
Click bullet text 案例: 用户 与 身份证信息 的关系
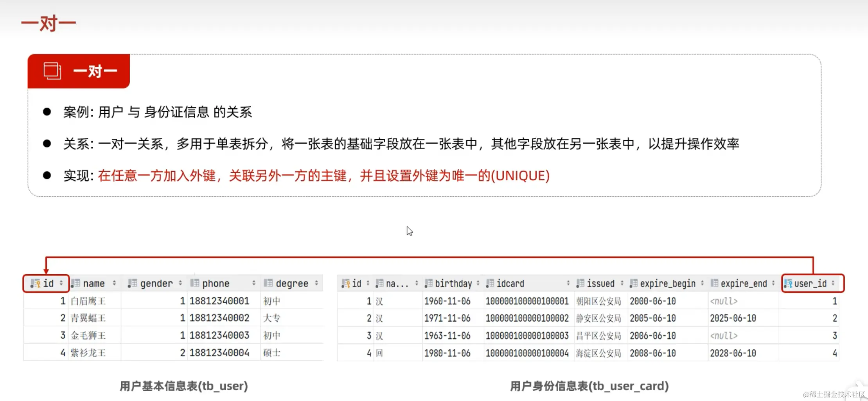158,112
